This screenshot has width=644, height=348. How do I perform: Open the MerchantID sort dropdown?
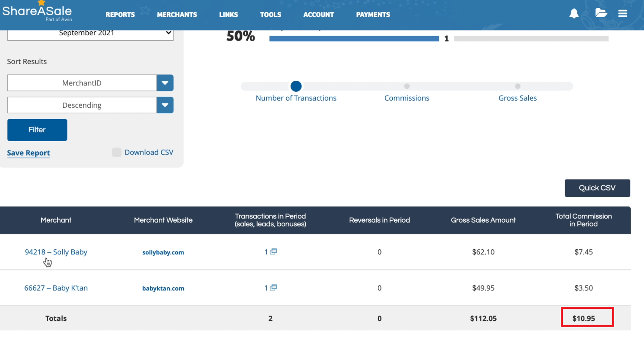click(x=90, y=83)
